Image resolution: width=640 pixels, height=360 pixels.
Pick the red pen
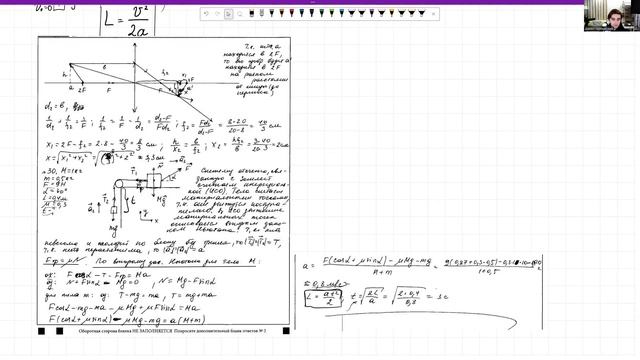click(292, 13)
